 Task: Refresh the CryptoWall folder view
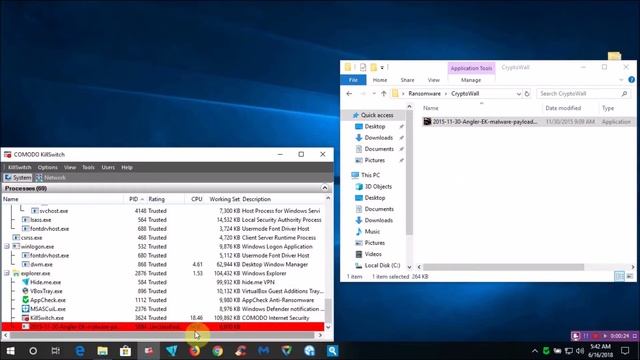527,93
